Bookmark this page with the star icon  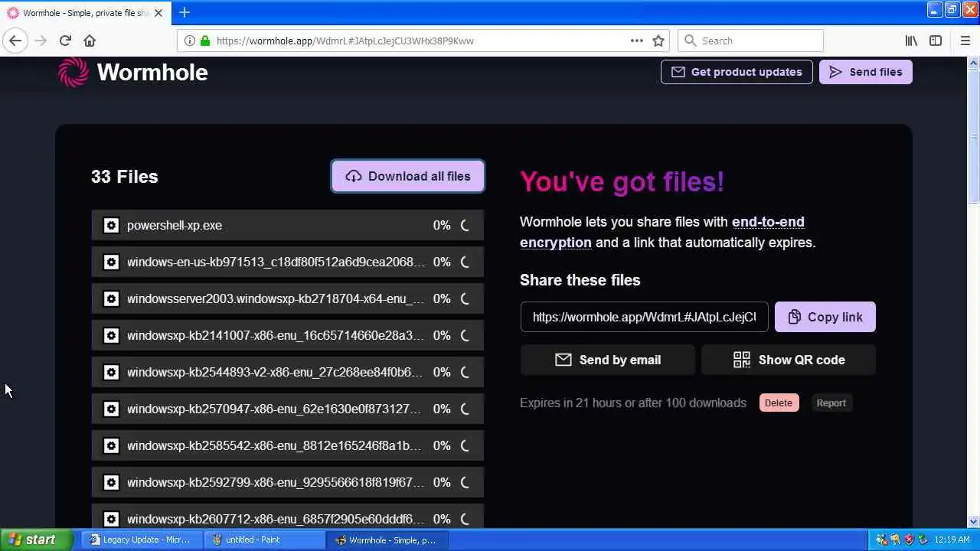coord(658,41)
